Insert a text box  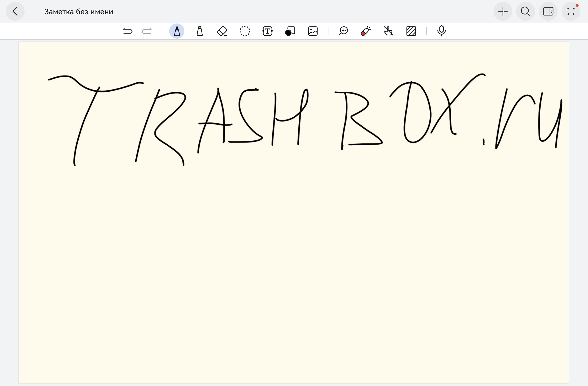pyautogui.click(x=267, y=31)
